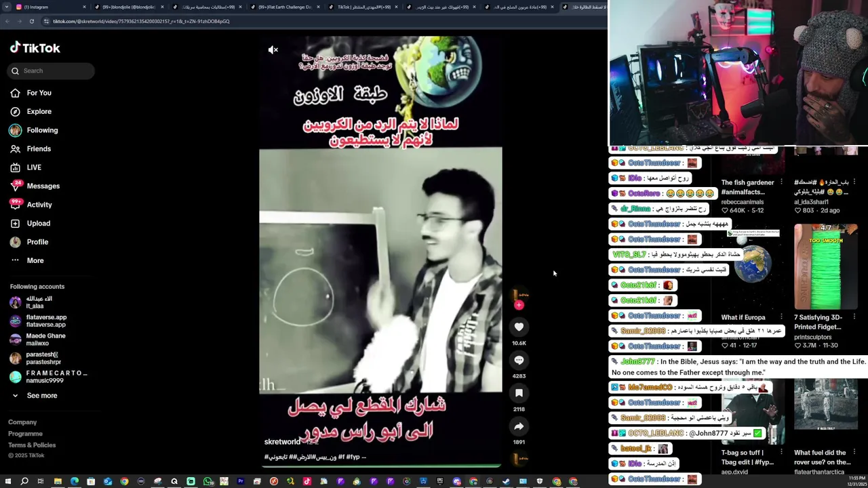
Task: Click the printsculptors creator name
Action: 814,337
